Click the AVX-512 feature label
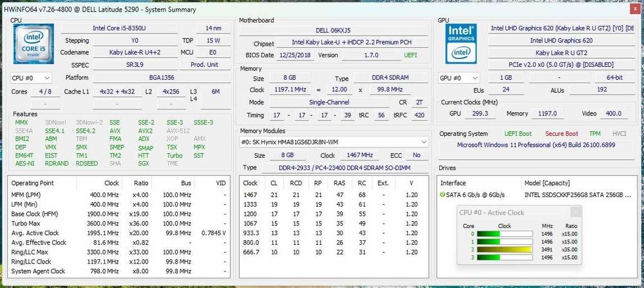This screenshot has height=288, width=644. click(178, 131)
